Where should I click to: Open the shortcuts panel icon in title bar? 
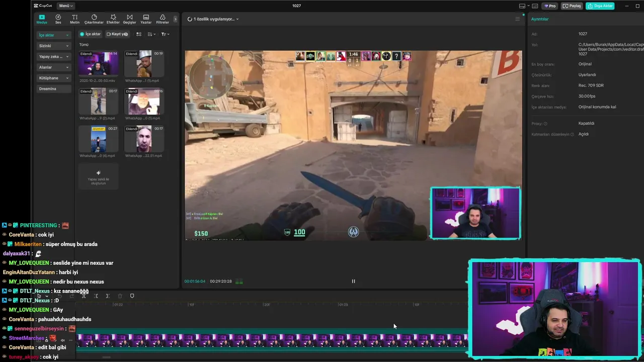pyautogui.click(x=534, y=6)
